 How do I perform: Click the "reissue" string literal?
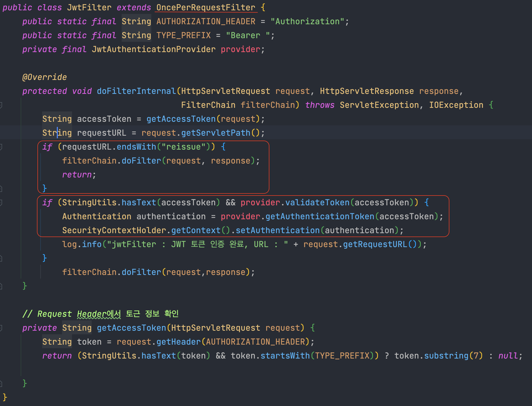click(183, 147)
